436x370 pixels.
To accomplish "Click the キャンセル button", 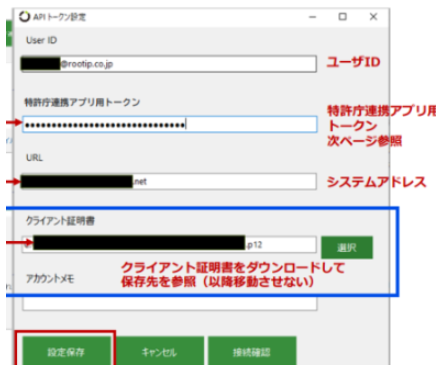I will coord(159,351).
